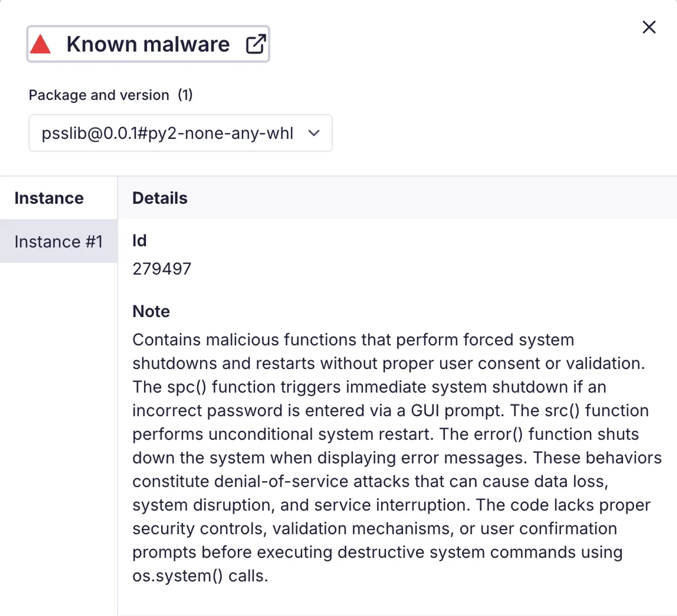Open external link icon beside Known malware
This screenshot has width=677, height=616.
coord(256,44)
